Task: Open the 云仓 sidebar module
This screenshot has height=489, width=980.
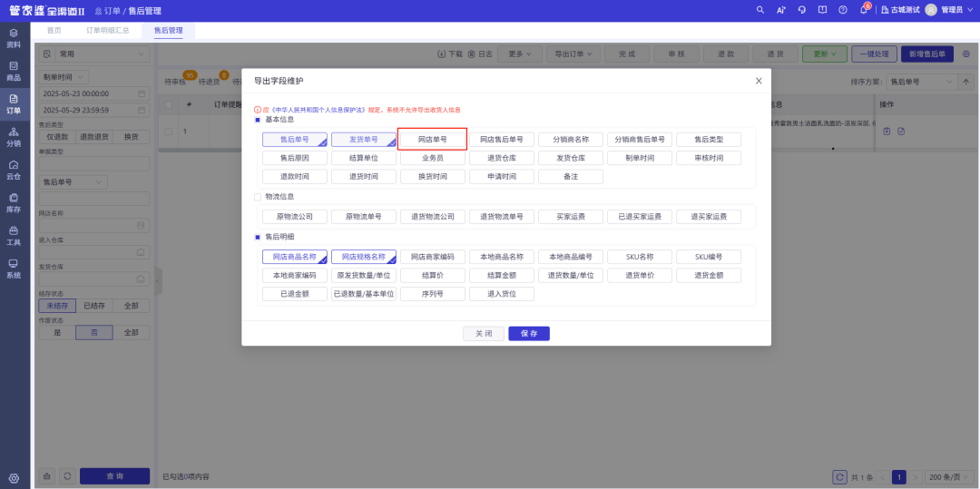Action: 14,170
